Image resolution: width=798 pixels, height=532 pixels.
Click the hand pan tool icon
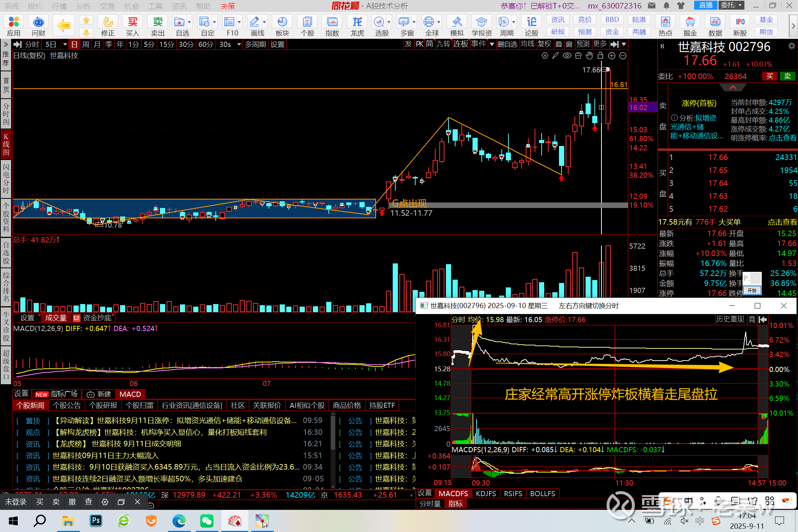coord(590,56)
